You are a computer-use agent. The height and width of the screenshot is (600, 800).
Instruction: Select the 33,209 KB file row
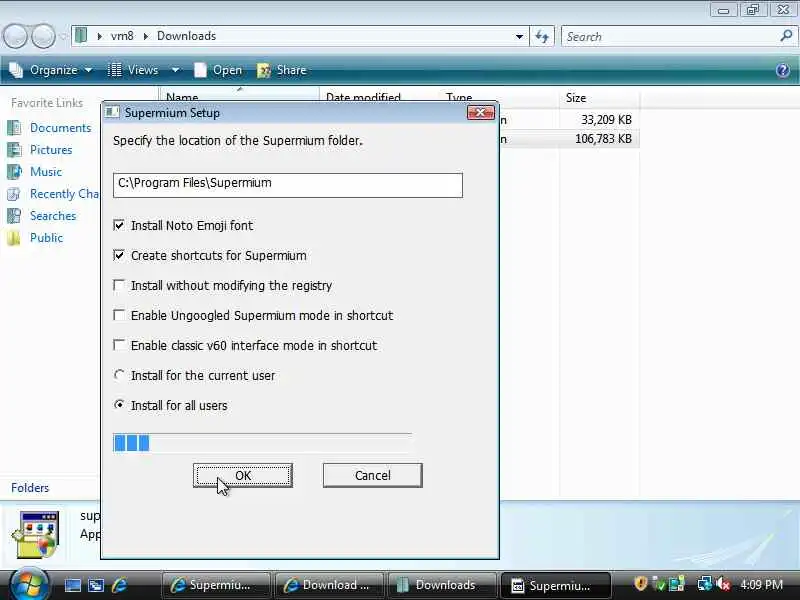569,119
